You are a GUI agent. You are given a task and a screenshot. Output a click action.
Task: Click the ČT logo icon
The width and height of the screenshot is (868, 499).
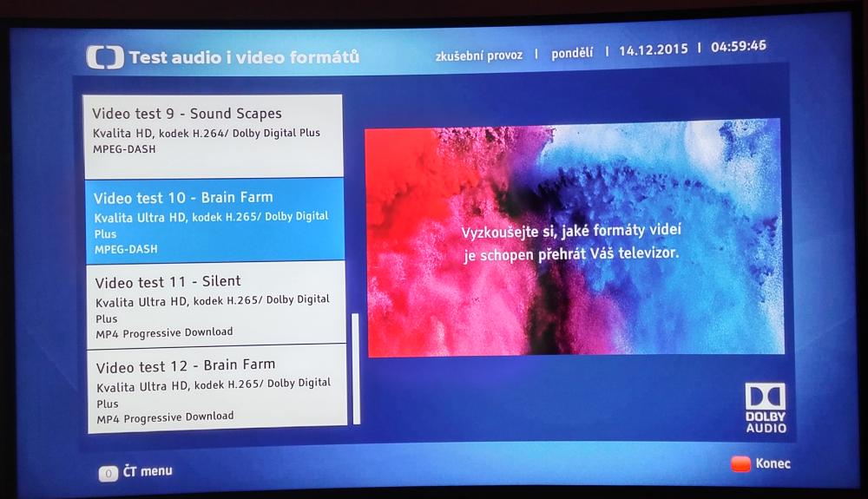(x=105, y=57)
